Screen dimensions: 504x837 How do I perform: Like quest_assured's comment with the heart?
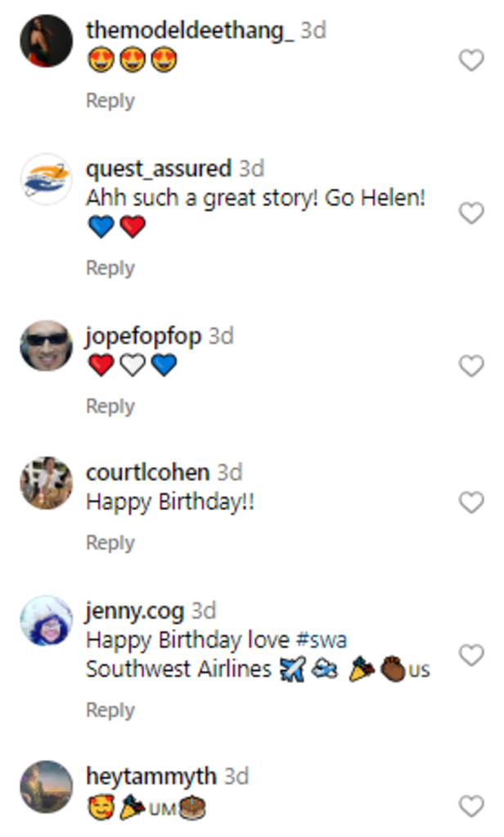[471, 214]
